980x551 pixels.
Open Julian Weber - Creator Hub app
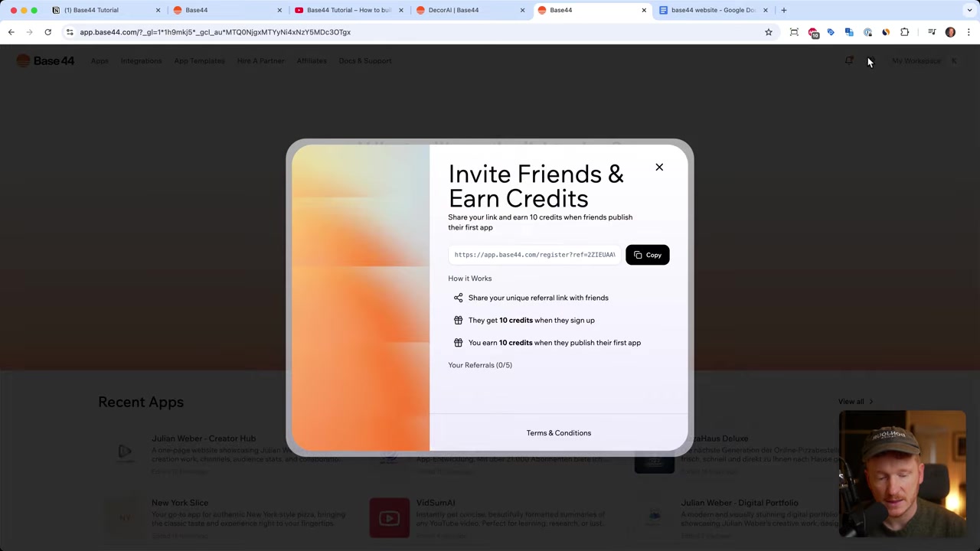(204, 439)
